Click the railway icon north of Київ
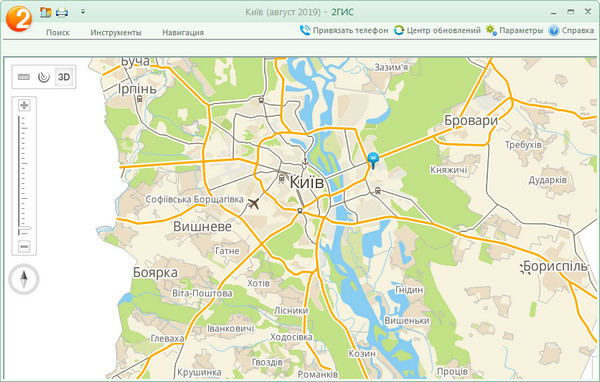The width and height of the screenshot is (600, 382). 261,100
